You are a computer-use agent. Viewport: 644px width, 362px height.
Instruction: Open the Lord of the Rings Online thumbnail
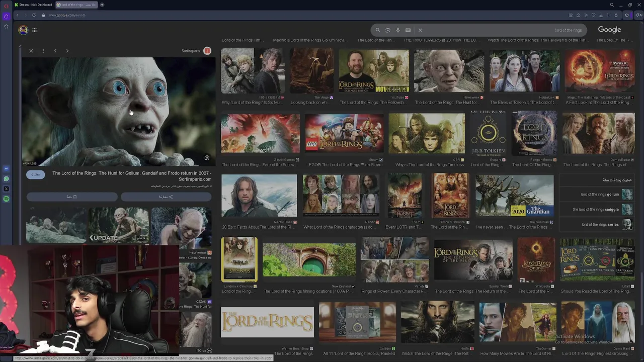coord(536,260)
